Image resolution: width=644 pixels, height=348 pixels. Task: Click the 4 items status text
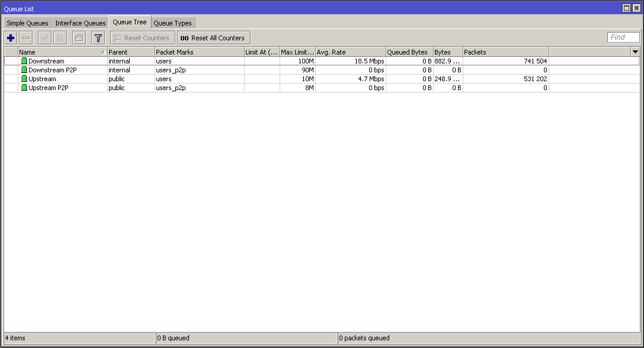15,338
